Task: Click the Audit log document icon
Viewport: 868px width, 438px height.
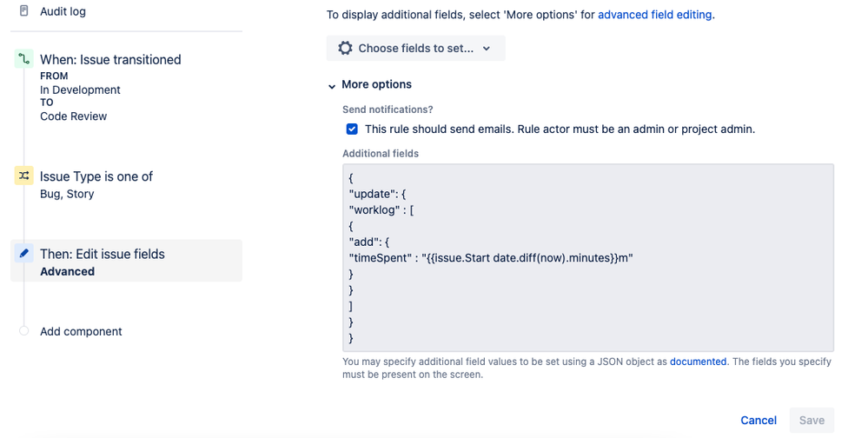Action: (x=24, y=11)
